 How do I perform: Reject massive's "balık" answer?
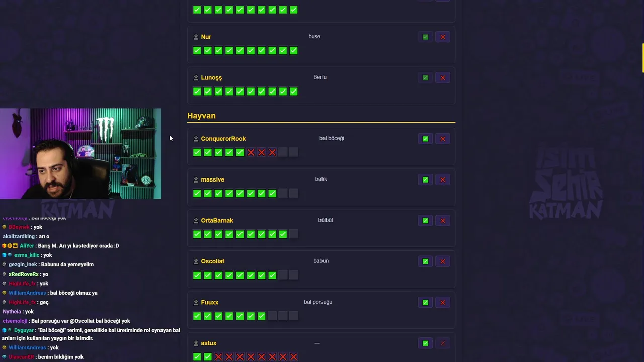(x=443, y=179)
